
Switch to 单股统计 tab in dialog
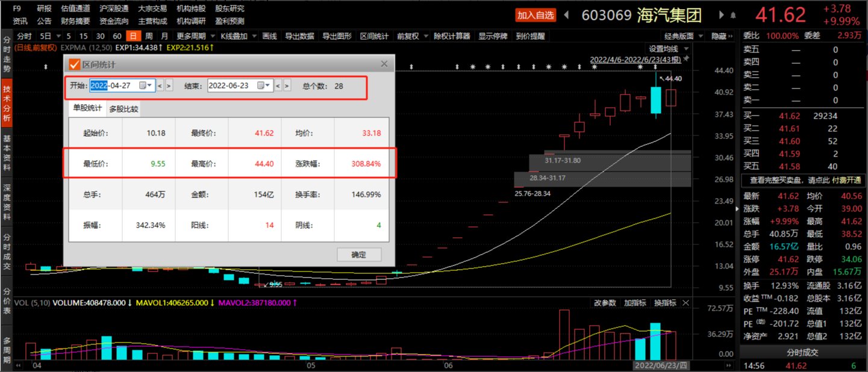pos(87,108)
